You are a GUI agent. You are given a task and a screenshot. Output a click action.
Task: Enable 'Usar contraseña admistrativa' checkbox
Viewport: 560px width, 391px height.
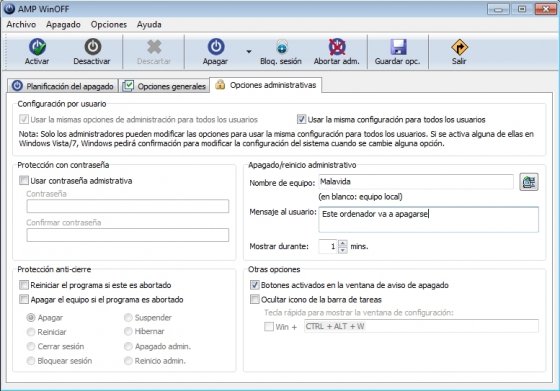(24, 180)
